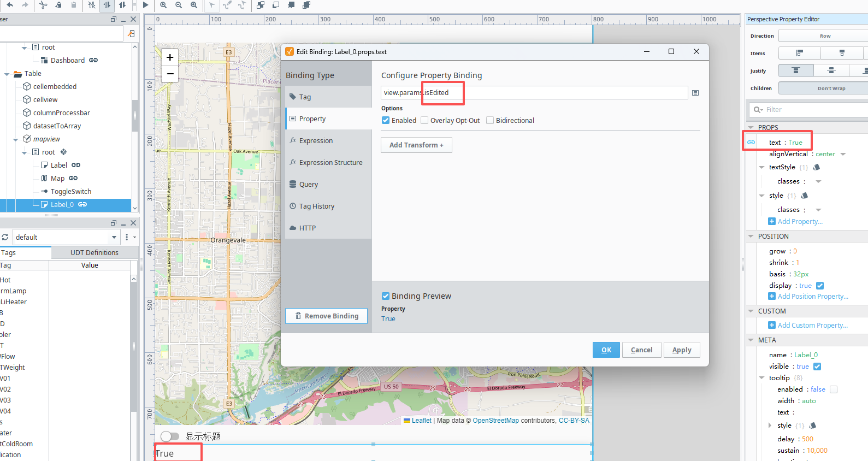Start preview mode with the play icon
The image size is (868, 461).
tap(145, 5)
